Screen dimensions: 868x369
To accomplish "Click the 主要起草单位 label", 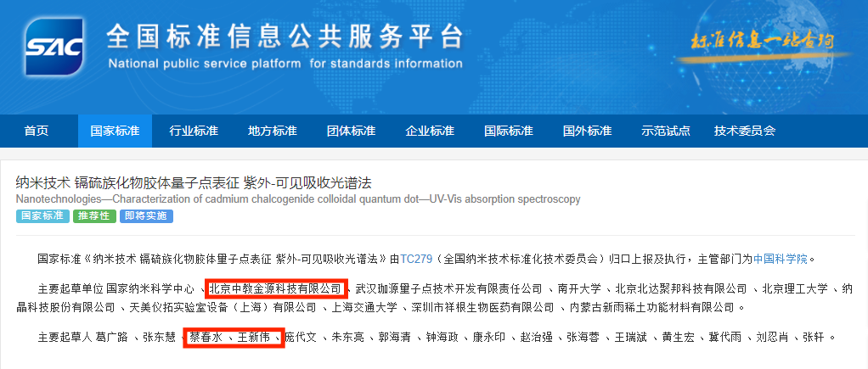I will (70, 288).
